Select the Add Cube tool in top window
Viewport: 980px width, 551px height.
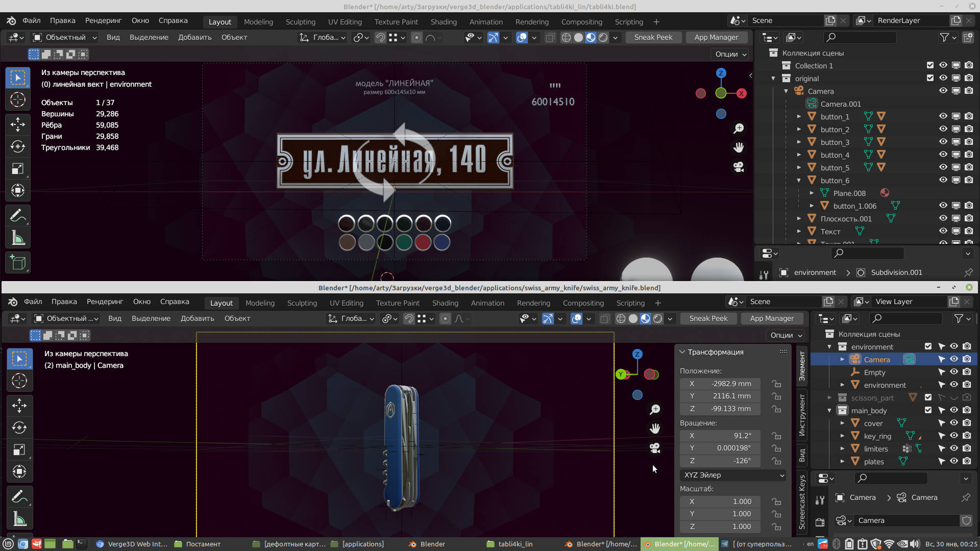[18, 263]
